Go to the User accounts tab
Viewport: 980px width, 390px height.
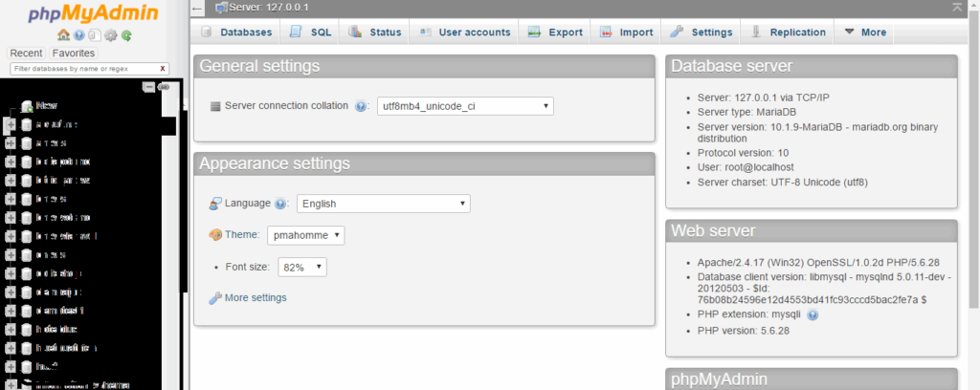pos(464,32)
